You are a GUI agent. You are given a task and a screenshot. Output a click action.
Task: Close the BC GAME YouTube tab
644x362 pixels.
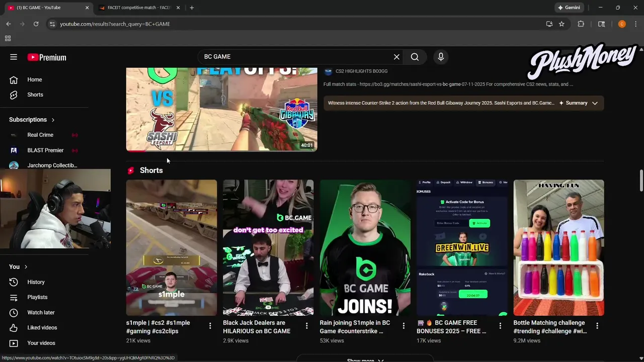87,8
